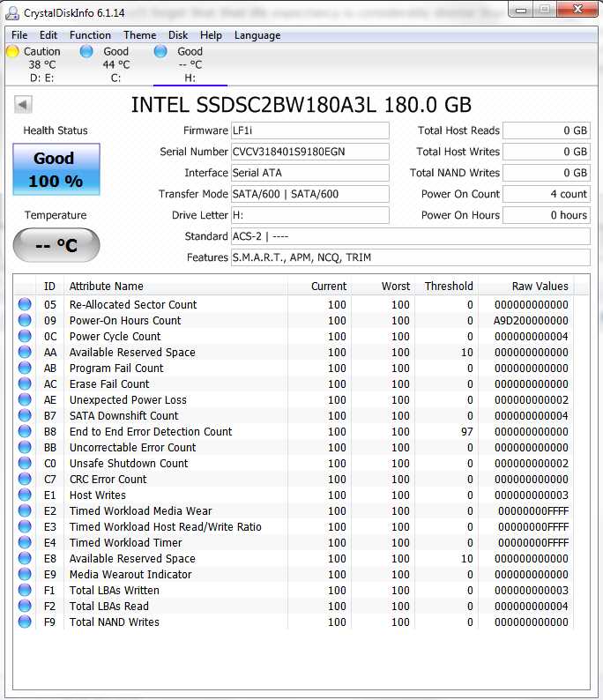603x700 pixels.
Task: Open the File menu
Action: 19,35
